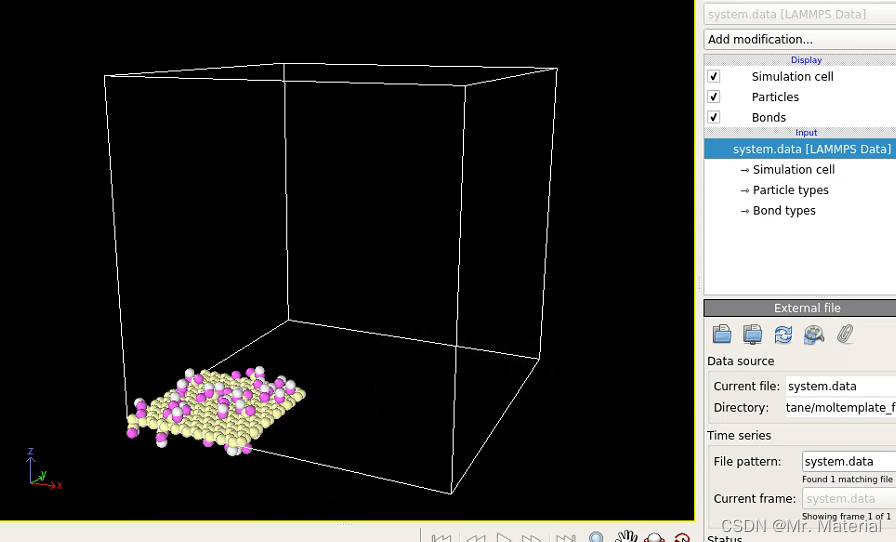This screenshot has width=896, height=542.
Task: Step back to the previous animation frame
Action: pyautogui.click(x=475, y=538)
